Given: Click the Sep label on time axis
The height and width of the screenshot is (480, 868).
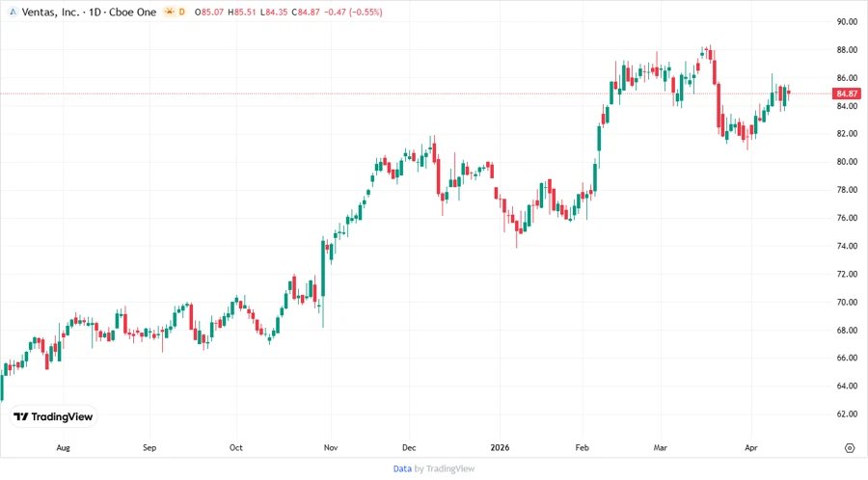Looking at the screenshot, I should coord(149,448).
